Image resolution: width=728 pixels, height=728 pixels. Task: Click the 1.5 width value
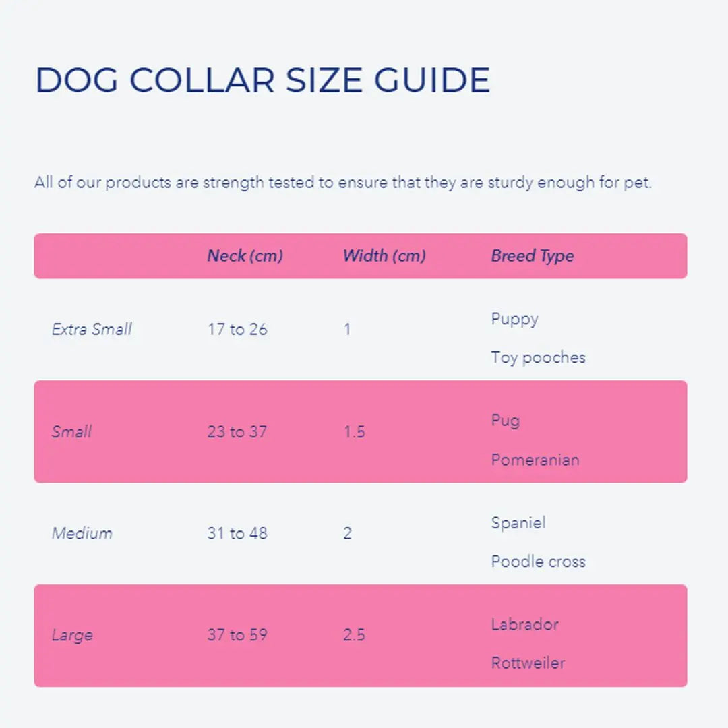pos(354,432)
